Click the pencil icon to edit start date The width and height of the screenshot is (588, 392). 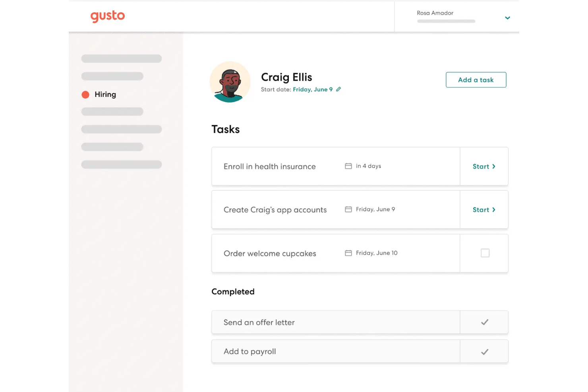pyautogui.click(x=338, y=89)
